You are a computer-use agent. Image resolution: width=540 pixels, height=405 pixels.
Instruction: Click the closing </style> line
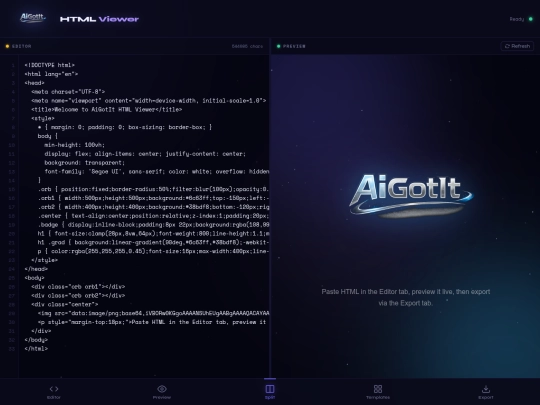[44, 260]
